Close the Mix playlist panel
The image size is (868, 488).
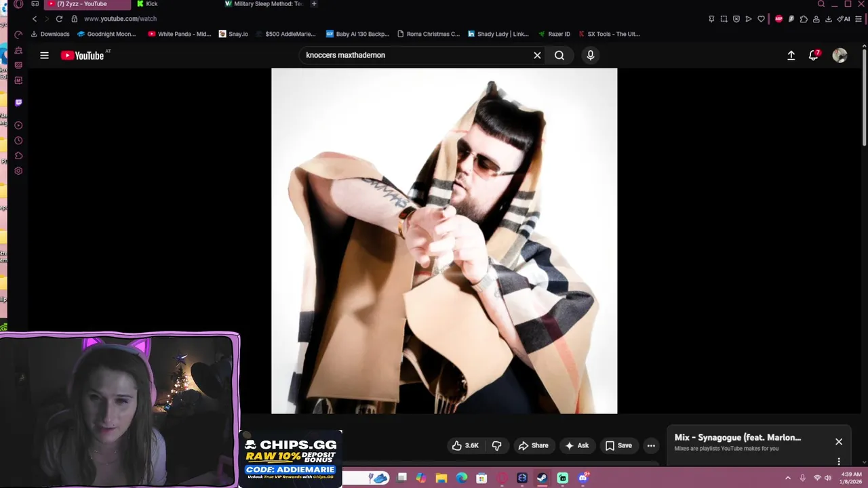pos(839,442)
